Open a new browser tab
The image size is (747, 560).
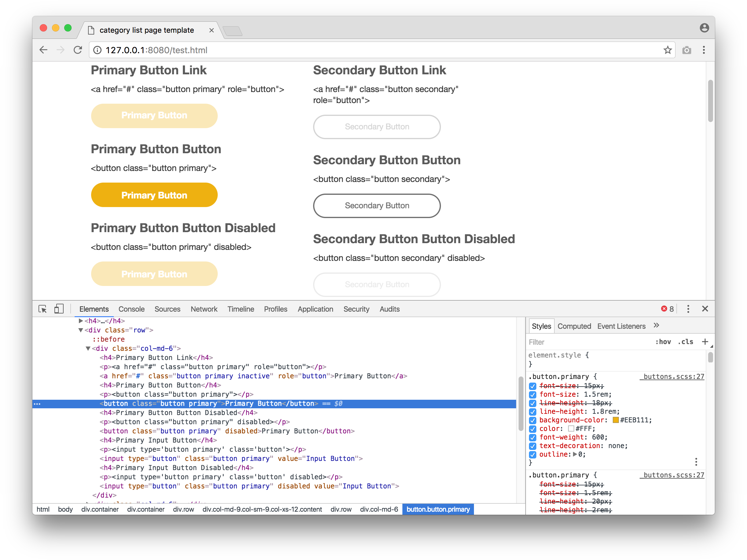click(232, 31)
